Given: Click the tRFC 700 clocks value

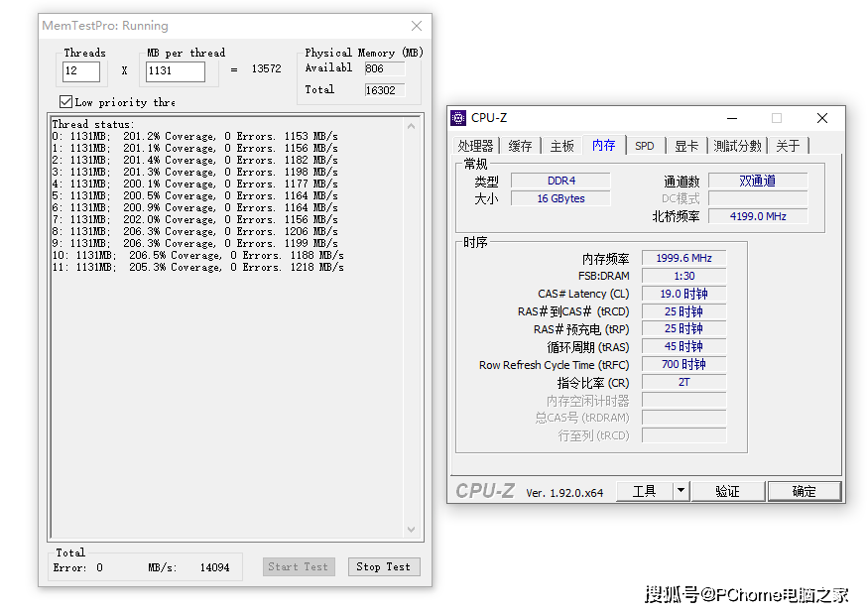Looking at the screenshot, I should tap(684, 364).
